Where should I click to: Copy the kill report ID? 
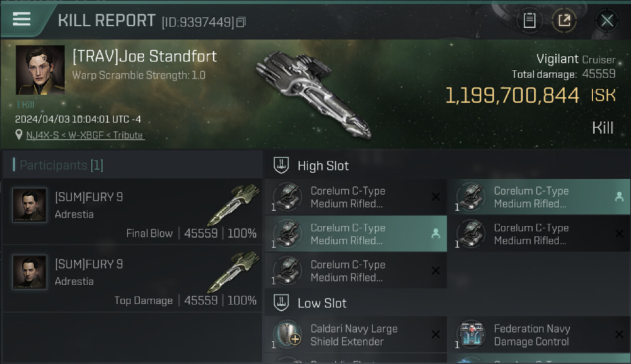(241, 22)
